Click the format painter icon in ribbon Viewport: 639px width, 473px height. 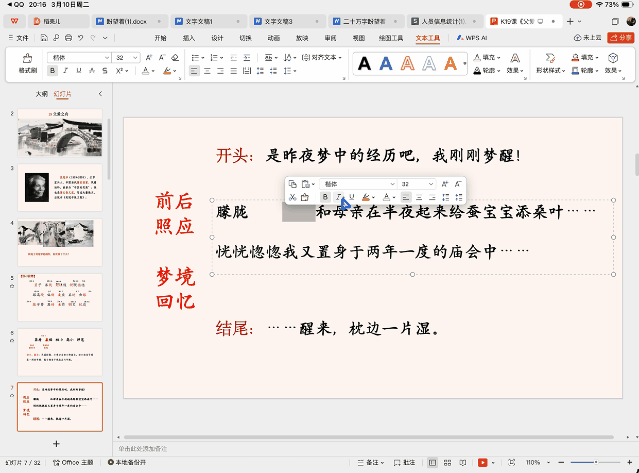point(27,62)
